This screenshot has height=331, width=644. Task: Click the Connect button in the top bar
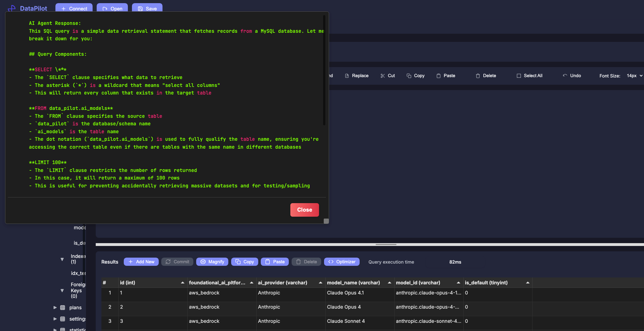coord(74,8)
